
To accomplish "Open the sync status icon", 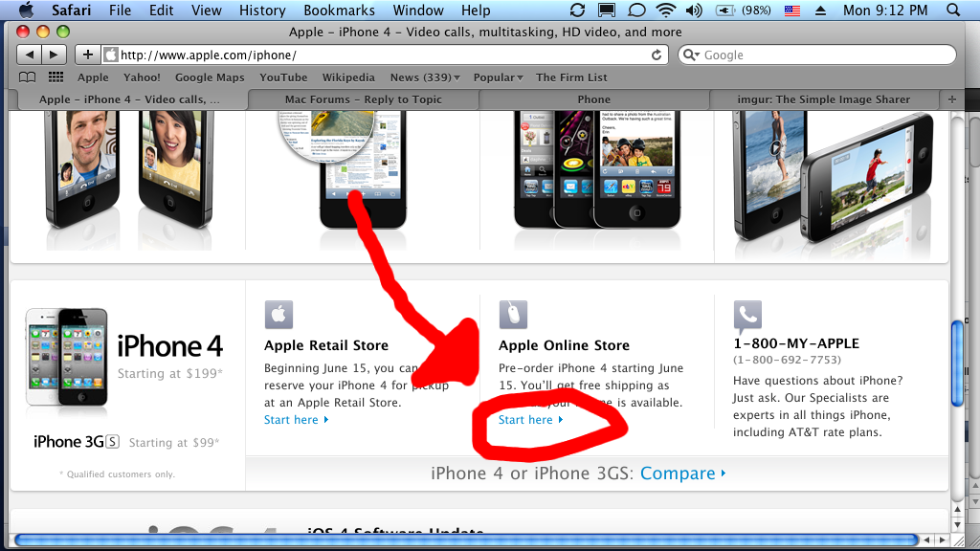I will tap(577, 10).
